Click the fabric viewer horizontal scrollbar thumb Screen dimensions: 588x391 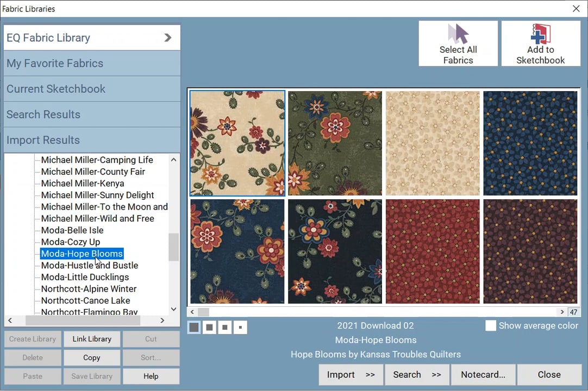204,312
